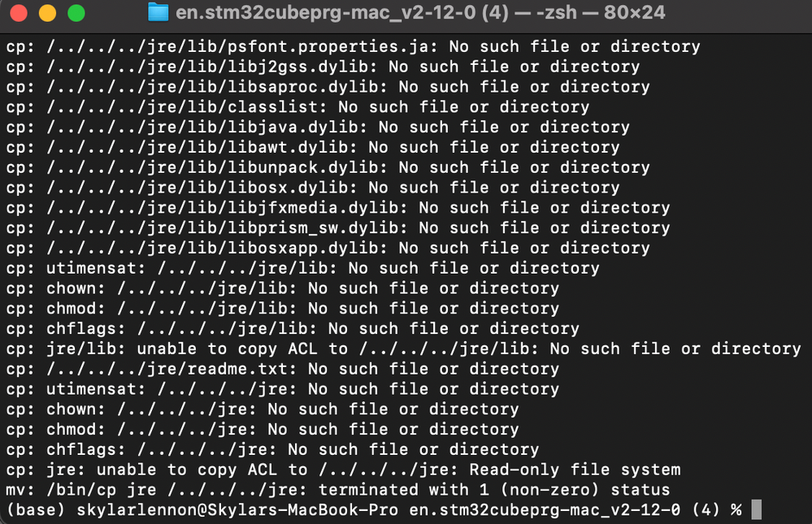Click the libawt.dylib error line

[x=313, y=148]
